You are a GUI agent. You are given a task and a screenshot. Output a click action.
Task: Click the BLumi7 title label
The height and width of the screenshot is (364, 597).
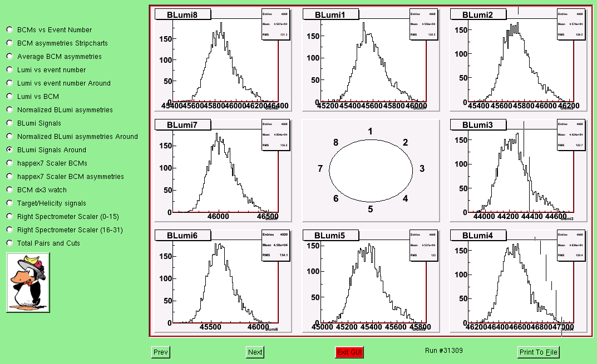pyautogui.click(x=182, y=124)
